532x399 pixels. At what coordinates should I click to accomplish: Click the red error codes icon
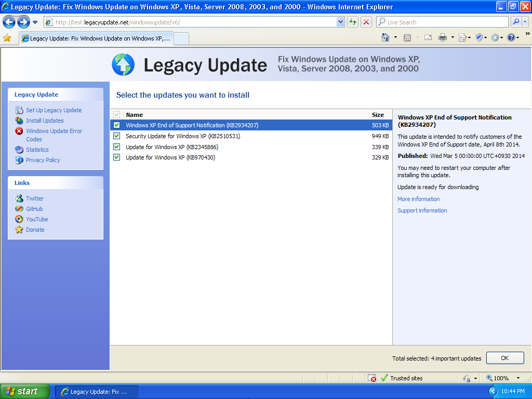(x=19, y=131)
